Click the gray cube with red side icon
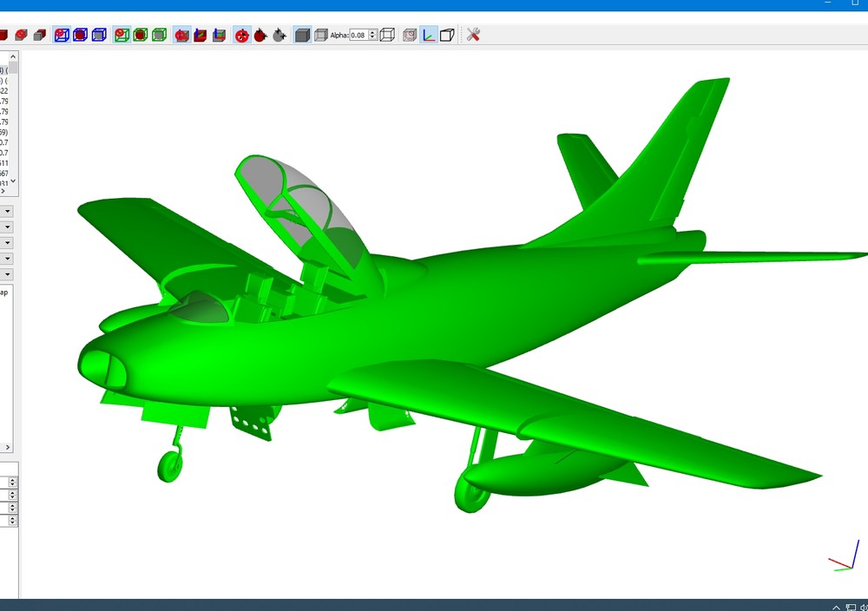This screenshot has width=868, height=611. [39, 35]
